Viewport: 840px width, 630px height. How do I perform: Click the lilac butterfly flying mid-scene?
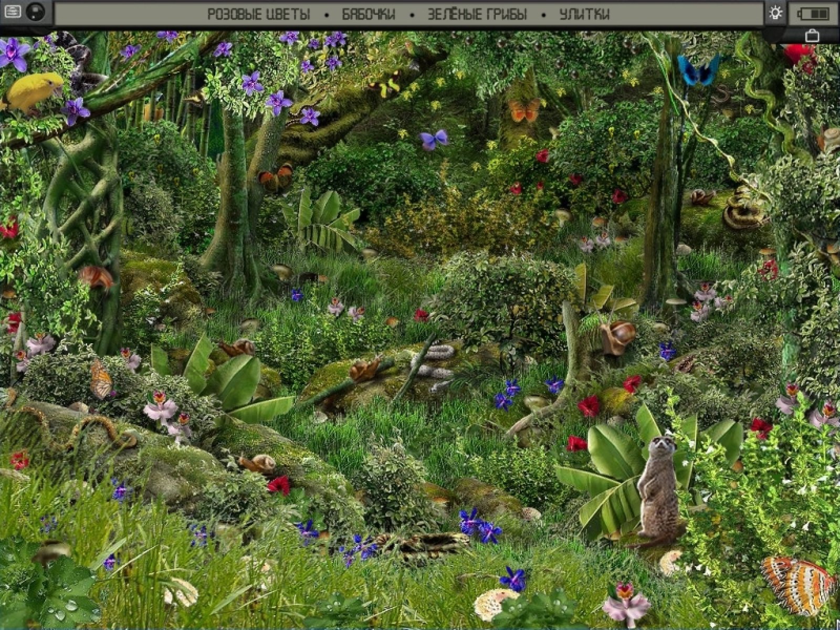[x=434, y=139]
